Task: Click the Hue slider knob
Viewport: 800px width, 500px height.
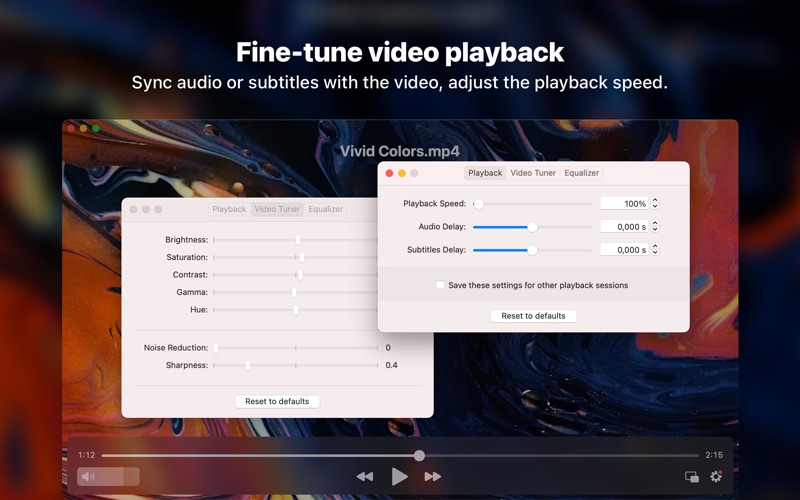Action: pyautogui.click(x=295, y=310)
